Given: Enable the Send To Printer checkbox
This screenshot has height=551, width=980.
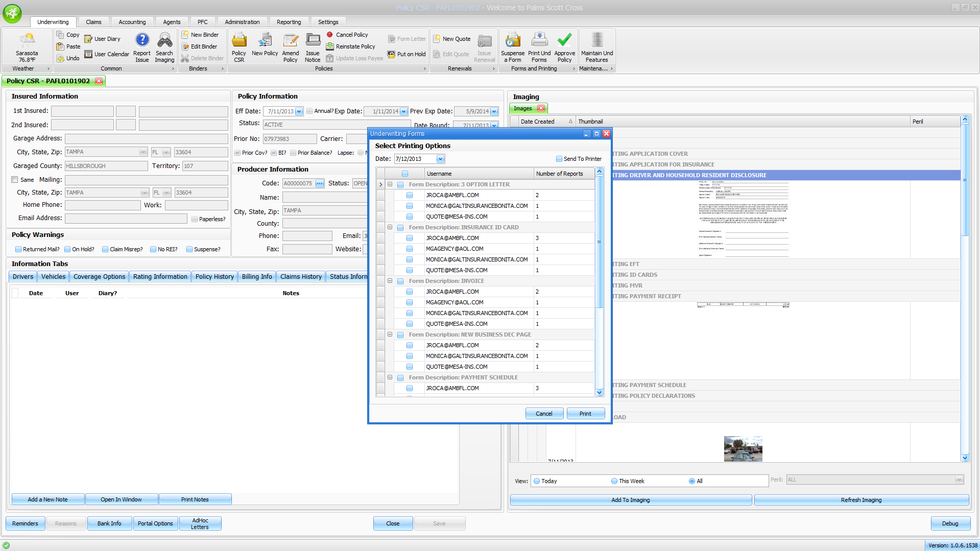Looking at the screenshot, I should pos(559,159).
